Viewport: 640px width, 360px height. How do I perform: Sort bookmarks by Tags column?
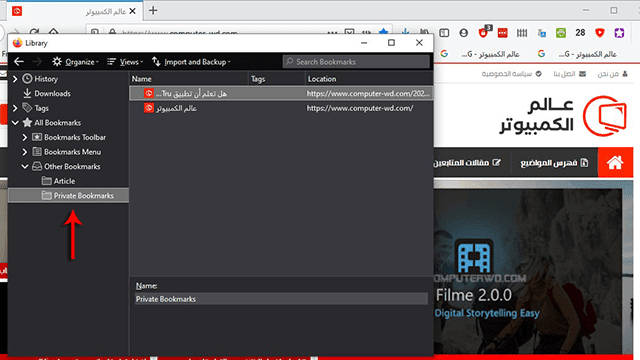(277, 79)
